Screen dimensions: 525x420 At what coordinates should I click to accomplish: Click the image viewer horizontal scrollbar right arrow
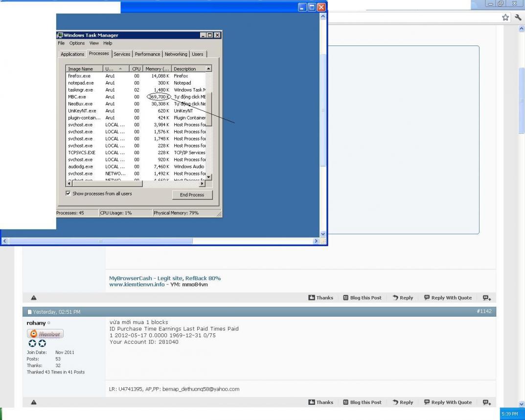(x=316, y=241)
